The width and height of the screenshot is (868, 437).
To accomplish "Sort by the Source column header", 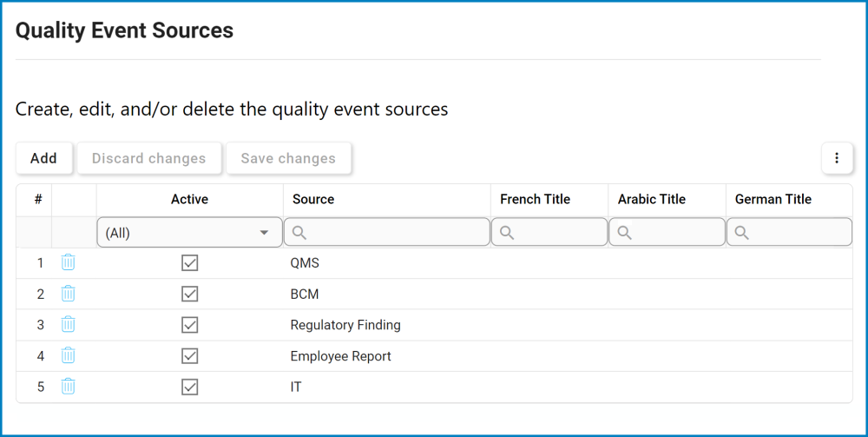I will [313, 199].
